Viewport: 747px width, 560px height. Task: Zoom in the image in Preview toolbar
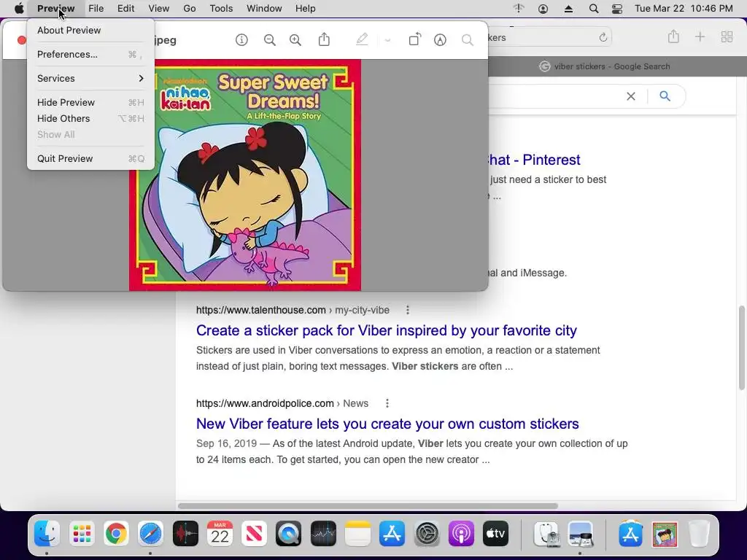point(295,40)
